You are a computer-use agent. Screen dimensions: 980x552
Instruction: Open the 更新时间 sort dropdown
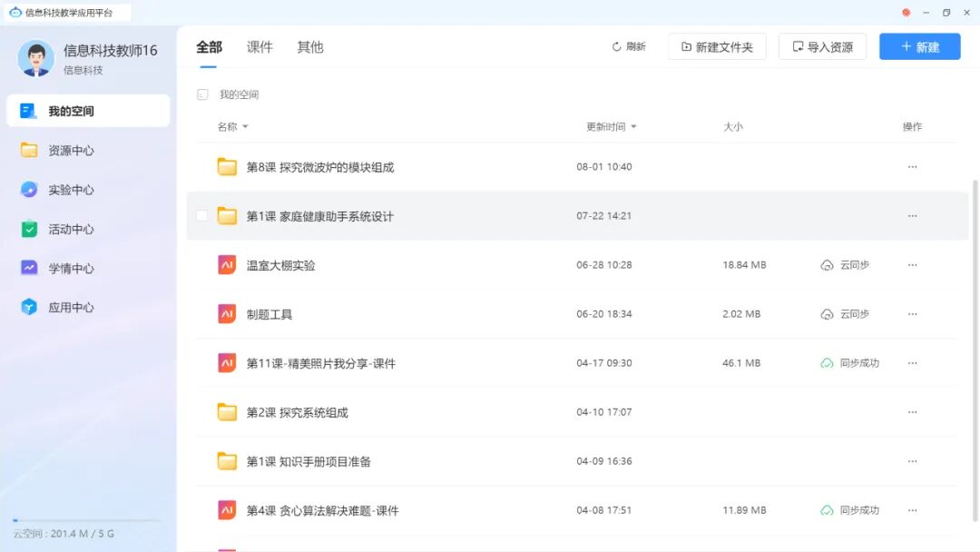609,127
